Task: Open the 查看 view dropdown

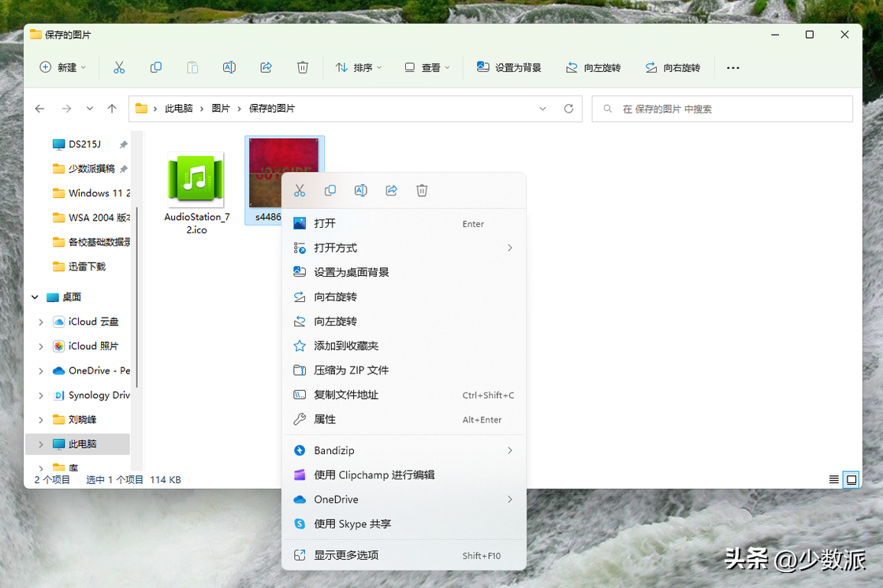Action: (x=427, y=68)
